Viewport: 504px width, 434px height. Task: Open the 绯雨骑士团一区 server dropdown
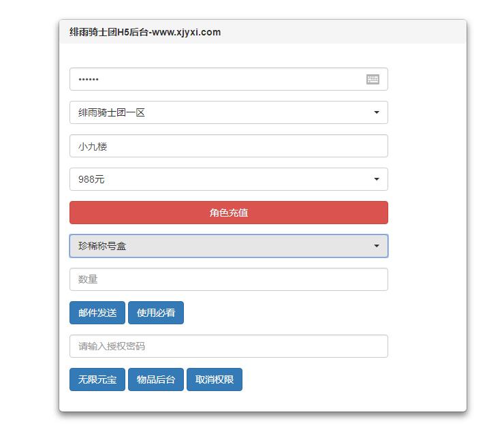coord(218,112)
